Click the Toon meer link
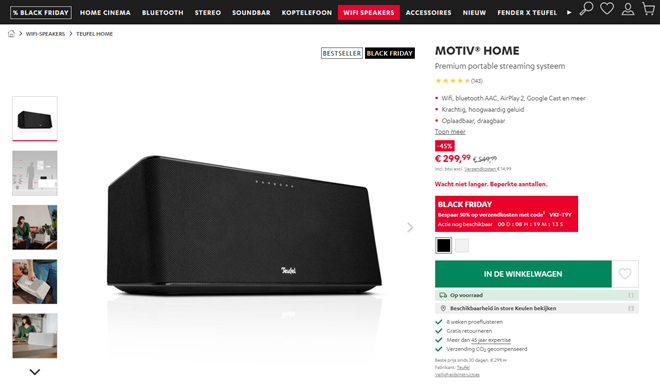The width and height of the screenshot is (660, 392). 450,132
